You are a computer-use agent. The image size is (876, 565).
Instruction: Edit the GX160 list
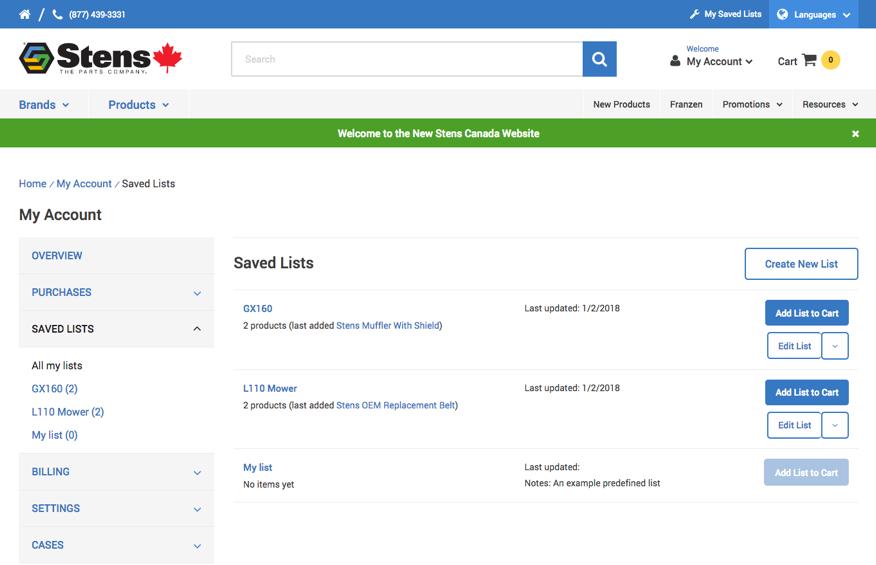(x=794, y=346)
